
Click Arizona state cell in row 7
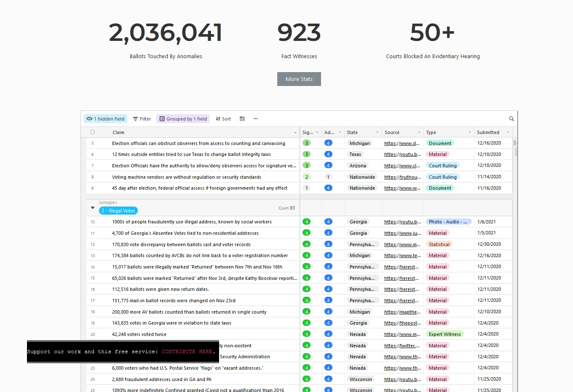pyautogui.click(x=358, y=166)
